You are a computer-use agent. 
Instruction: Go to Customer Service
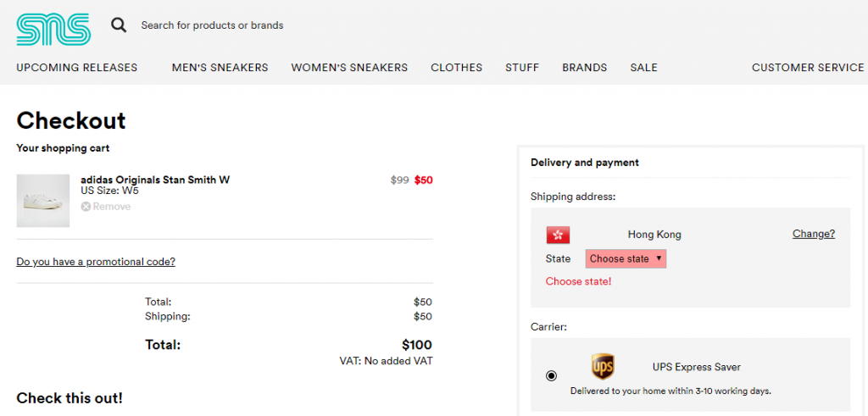(x=808, y=68)
